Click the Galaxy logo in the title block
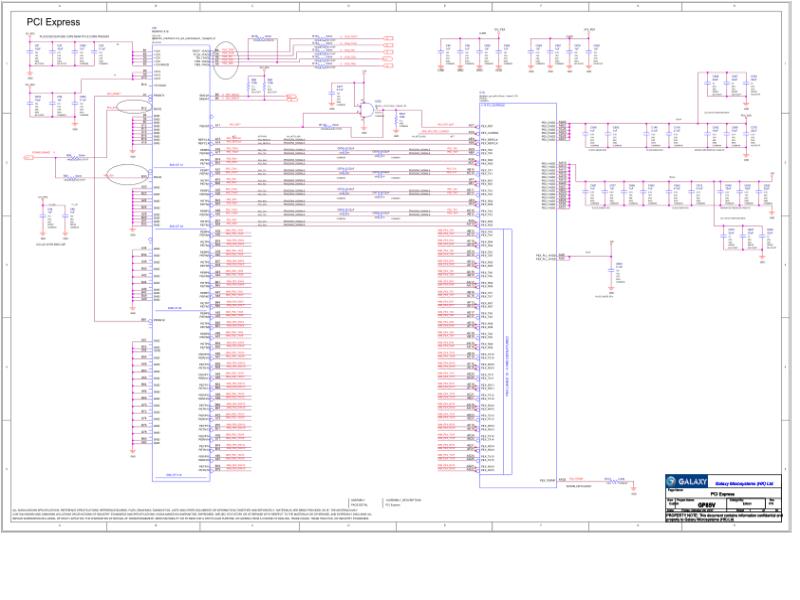 (x=687, y=482)
